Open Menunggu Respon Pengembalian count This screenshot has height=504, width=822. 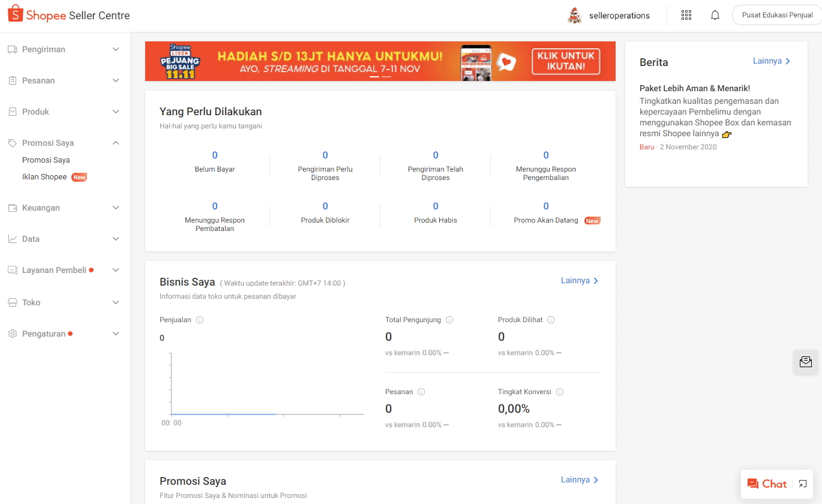(546, 155)
